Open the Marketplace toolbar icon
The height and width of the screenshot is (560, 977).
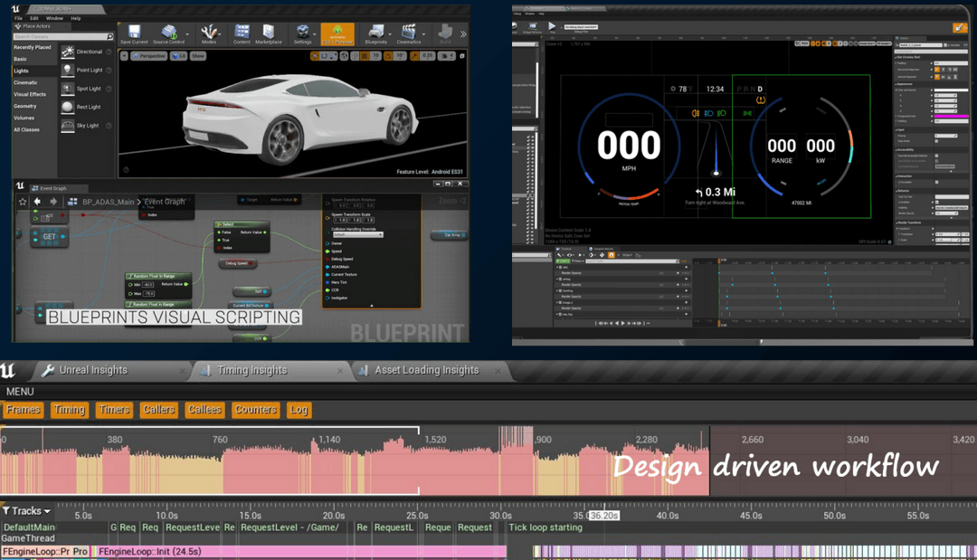(269, 33)
